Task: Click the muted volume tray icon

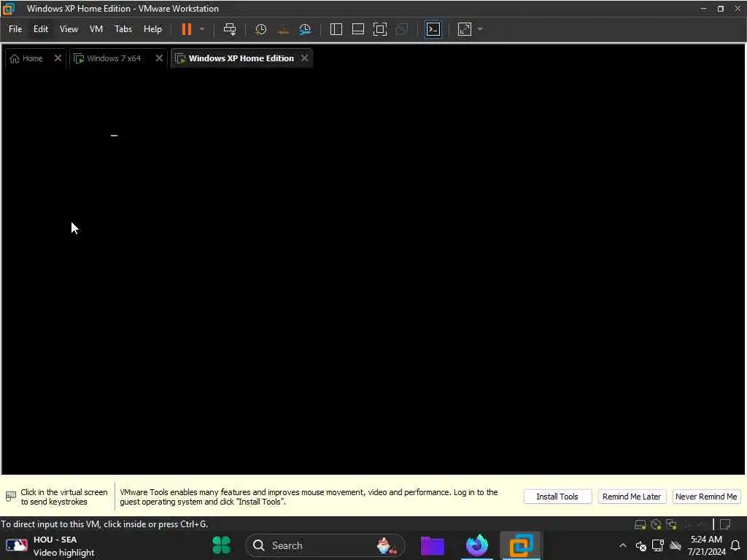Action: (x=640, y=545)
